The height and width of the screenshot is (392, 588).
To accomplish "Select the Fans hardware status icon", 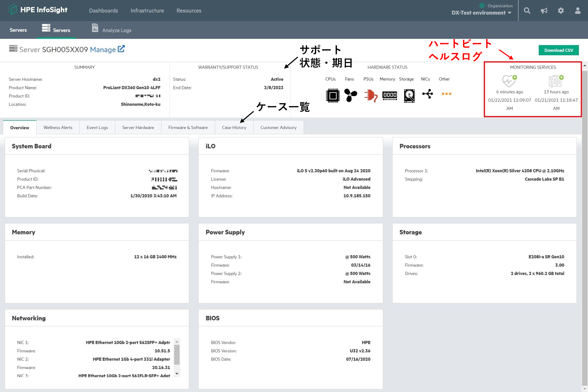I will [x=350, y=95].
